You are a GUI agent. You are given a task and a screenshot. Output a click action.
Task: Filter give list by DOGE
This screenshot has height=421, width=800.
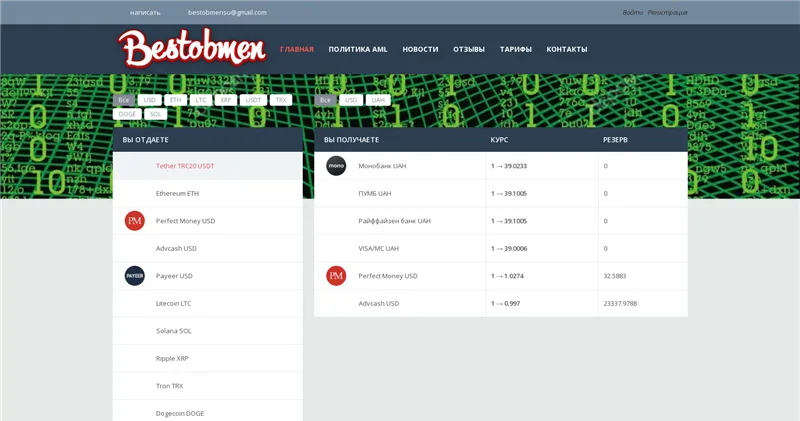coord(127,114)
